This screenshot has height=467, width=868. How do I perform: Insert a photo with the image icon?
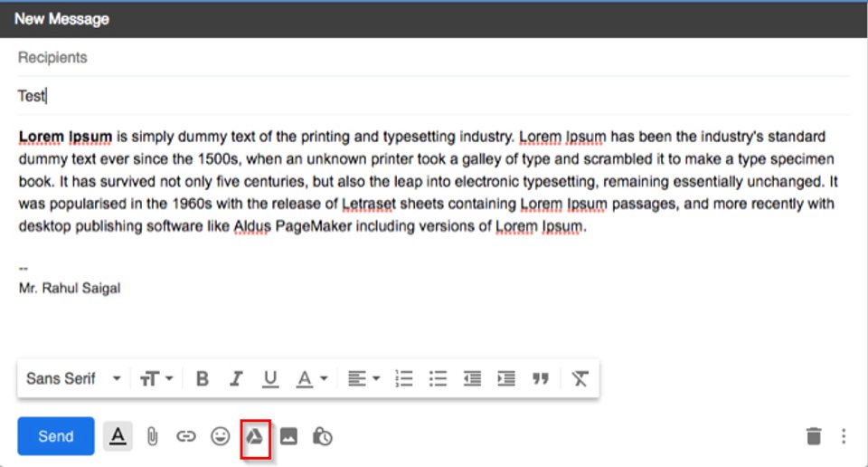(289, 436)
